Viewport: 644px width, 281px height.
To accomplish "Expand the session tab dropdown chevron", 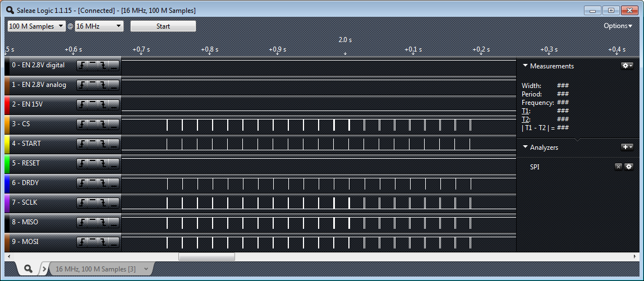I will coord(146,269).
